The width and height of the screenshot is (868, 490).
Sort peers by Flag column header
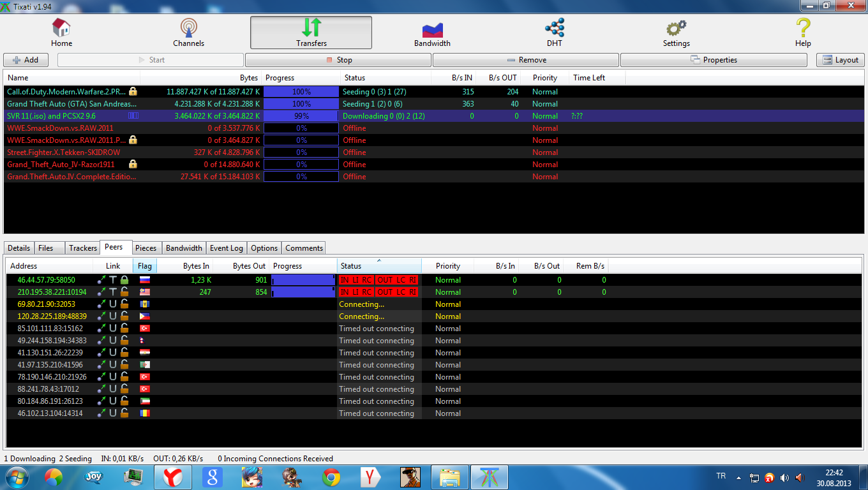(145, 265)
